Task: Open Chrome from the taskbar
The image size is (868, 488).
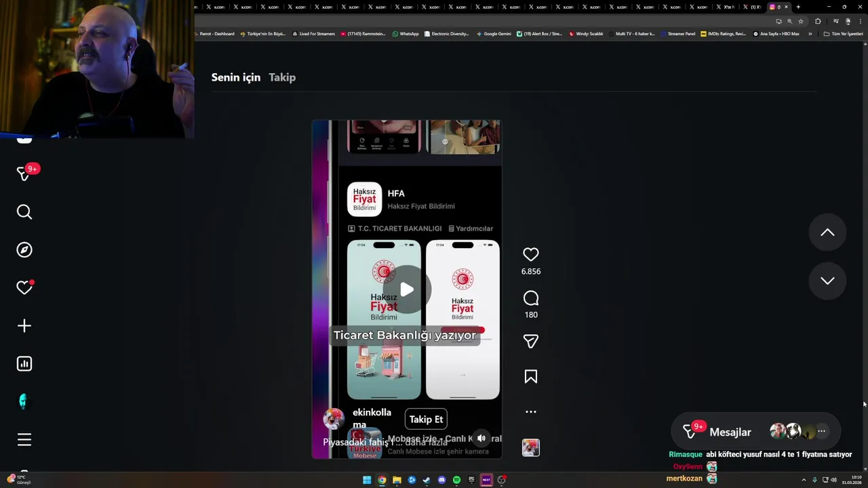Action: pyautogui.click(x=382, y=480)
